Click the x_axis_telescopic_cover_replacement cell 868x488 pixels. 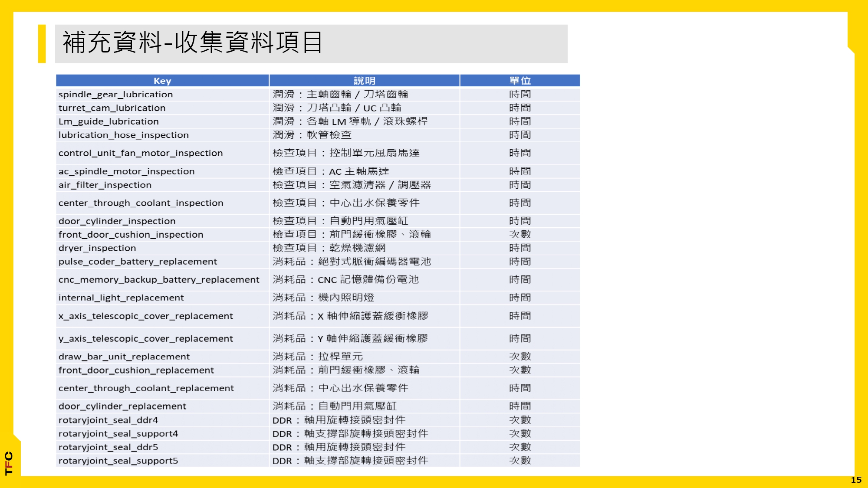click(162, 316)
